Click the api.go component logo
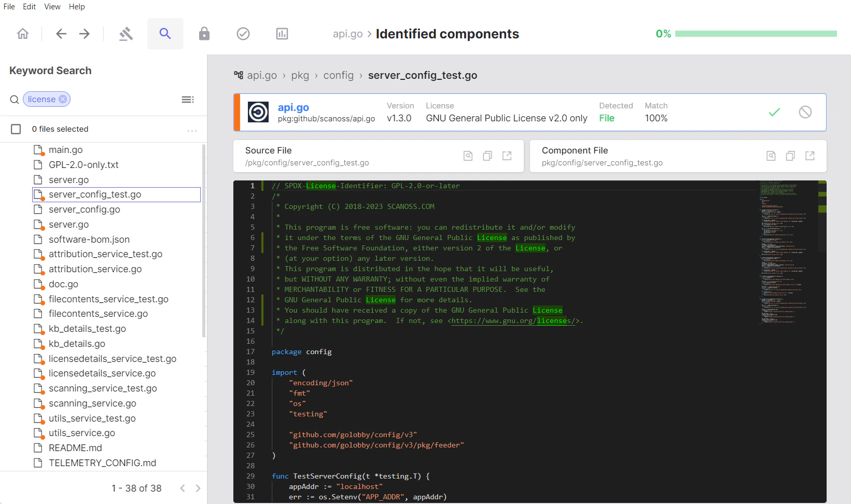 click(x=258, y=112)
